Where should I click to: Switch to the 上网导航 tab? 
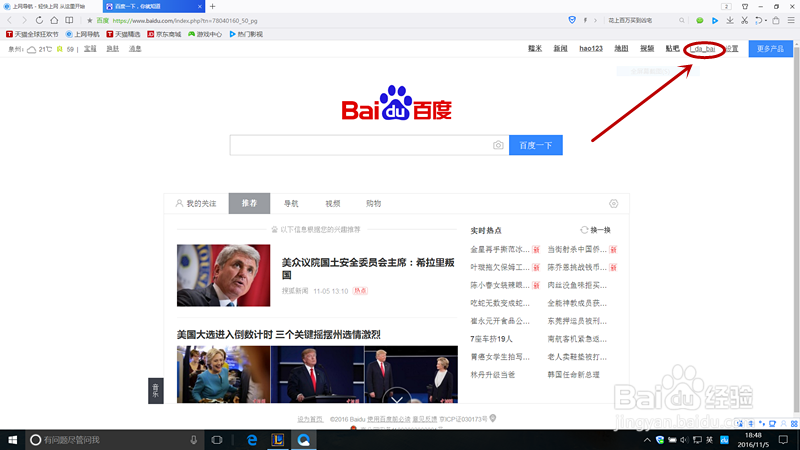tap(49, 6)
